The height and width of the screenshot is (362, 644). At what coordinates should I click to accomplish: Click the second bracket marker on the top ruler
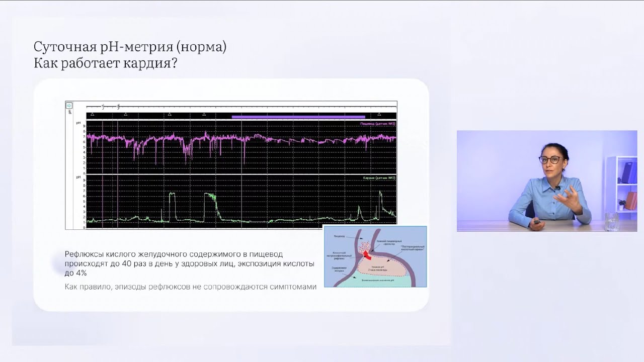pyautogui.click(x=118, y=107)
